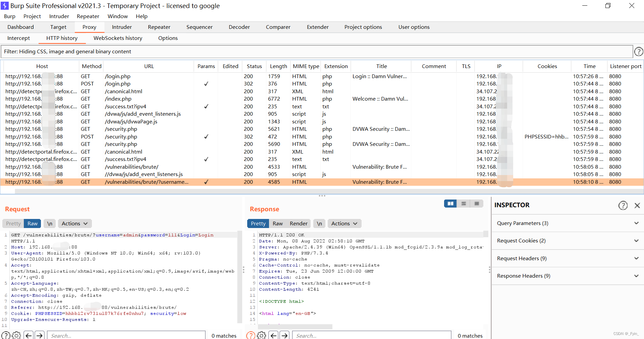Go to next match in request search
Screen dimensions: 644x339
[x=40, y=335]
